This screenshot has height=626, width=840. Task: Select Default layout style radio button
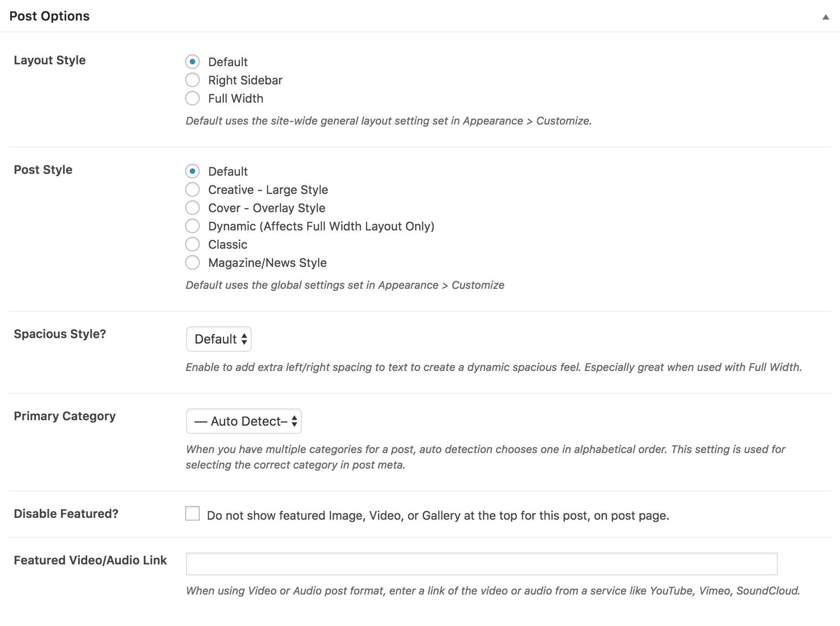point(192,62)
